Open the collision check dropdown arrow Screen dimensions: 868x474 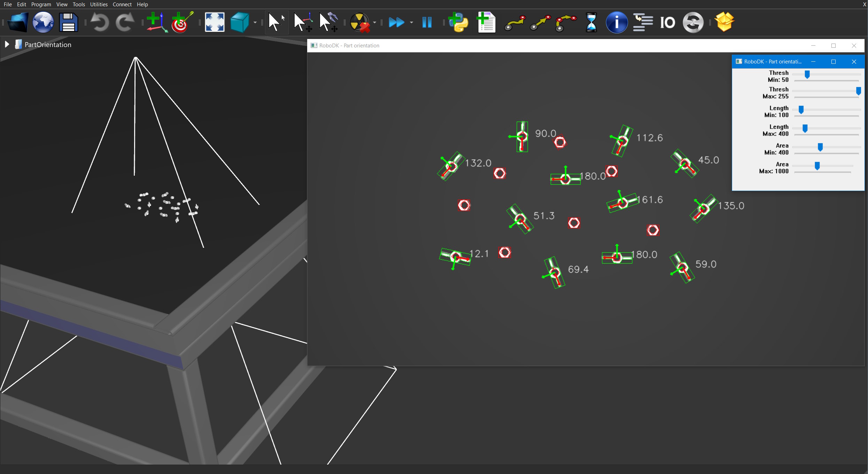coord(374,23)
